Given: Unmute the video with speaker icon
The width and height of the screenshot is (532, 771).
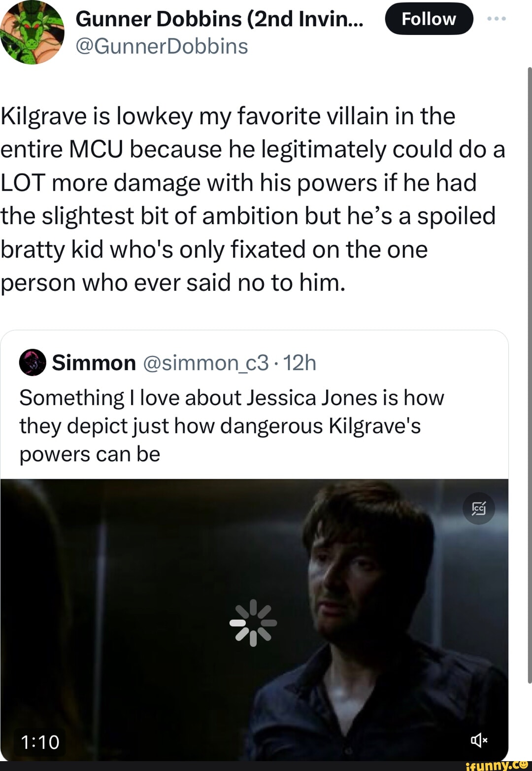Looking at the screenshot, I should tap(479, 739).
